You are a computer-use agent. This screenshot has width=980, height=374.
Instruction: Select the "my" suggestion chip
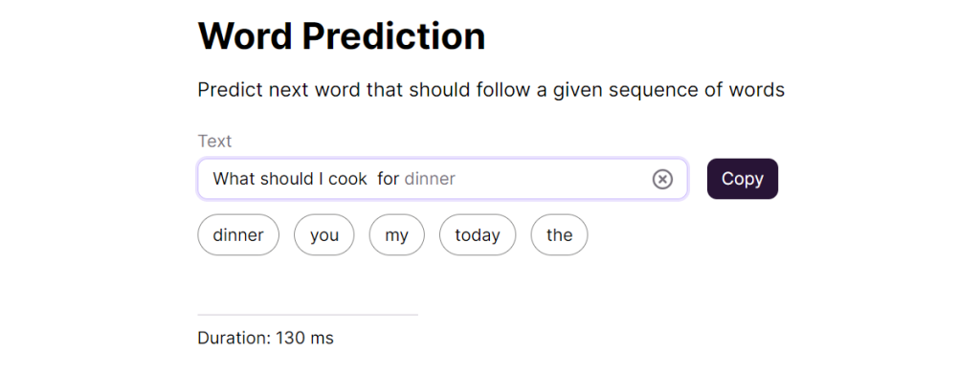[396, 234]
